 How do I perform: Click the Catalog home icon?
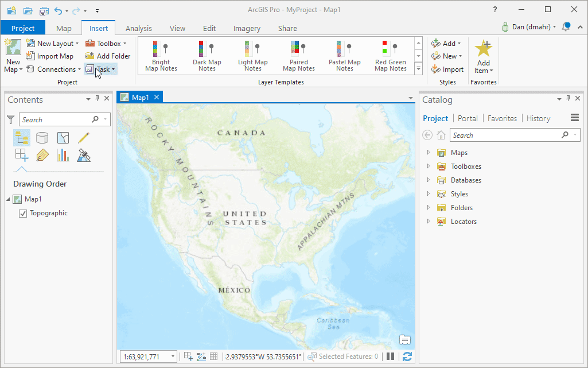click(441, 135)
